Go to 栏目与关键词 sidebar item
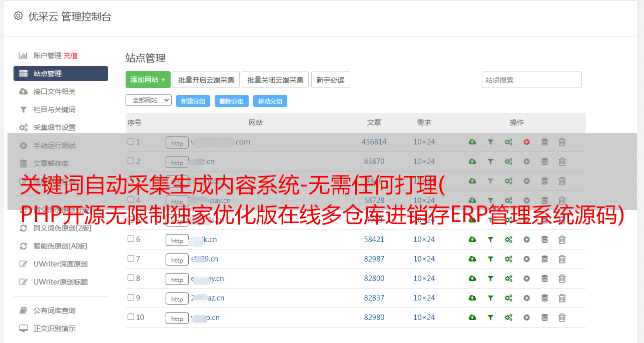This screenshot has height=343, width=644. point(55,109)
